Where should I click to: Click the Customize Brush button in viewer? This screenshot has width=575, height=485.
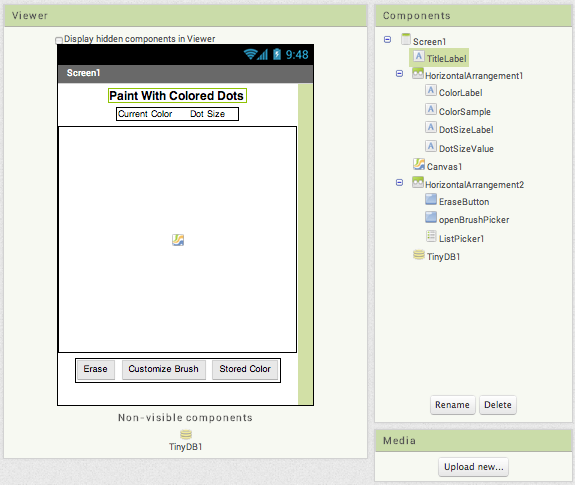coord(164,369)
